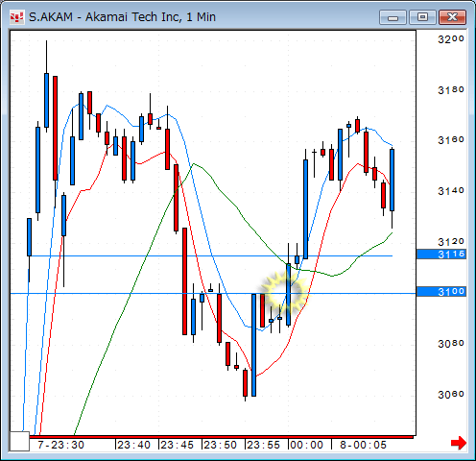
Task: Minimize the S.AKAM chart window
Action: (x=393, y=17)
